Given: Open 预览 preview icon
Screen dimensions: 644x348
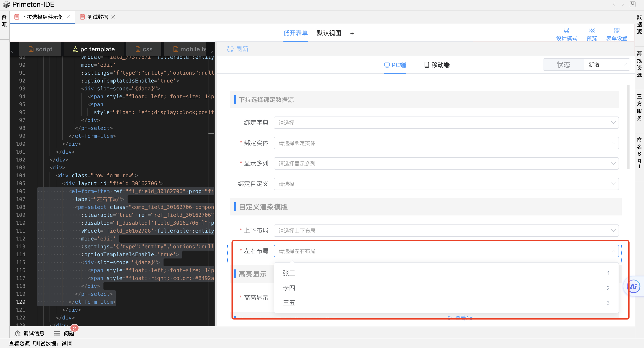Looking at the screenshot, I should [x=591, y=31].
